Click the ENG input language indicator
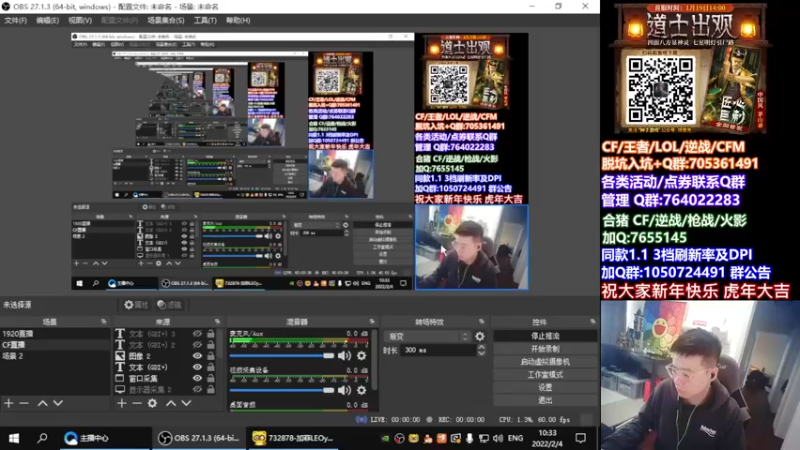800x450 pixels. (x=515, y=438)
